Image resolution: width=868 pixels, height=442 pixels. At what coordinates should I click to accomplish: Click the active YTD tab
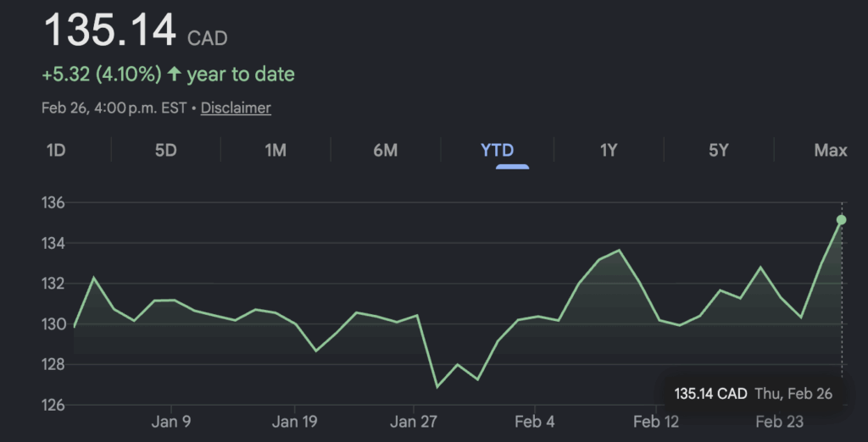point(497,151)
